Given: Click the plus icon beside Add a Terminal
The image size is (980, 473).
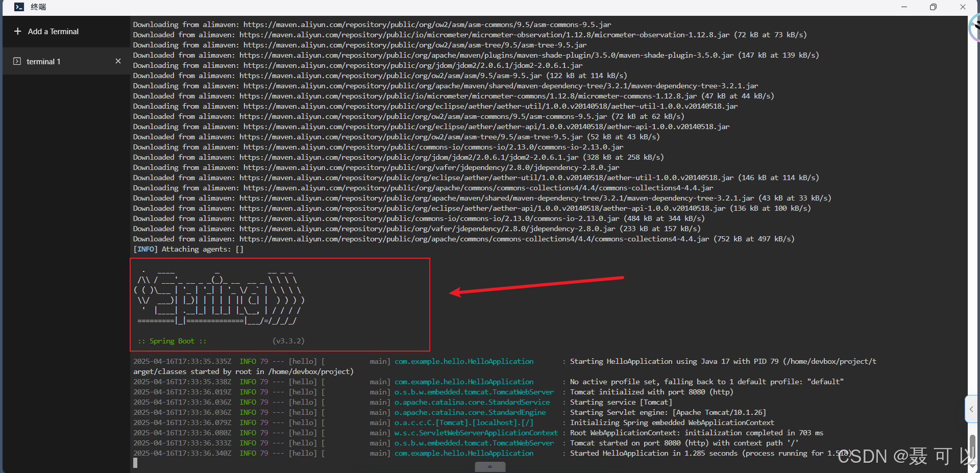Looking at the screenshot, I should tap(17, 31).
